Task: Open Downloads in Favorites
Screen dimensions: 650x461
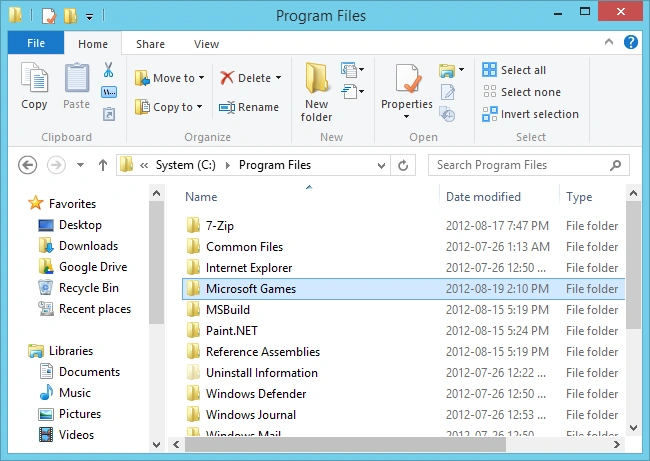Action: click(78, 246)
